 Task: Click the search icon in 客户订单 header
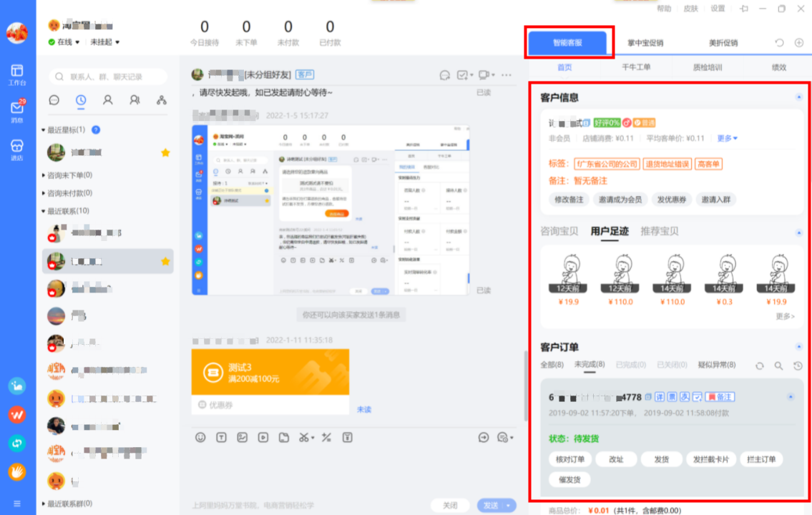(778, 366)
